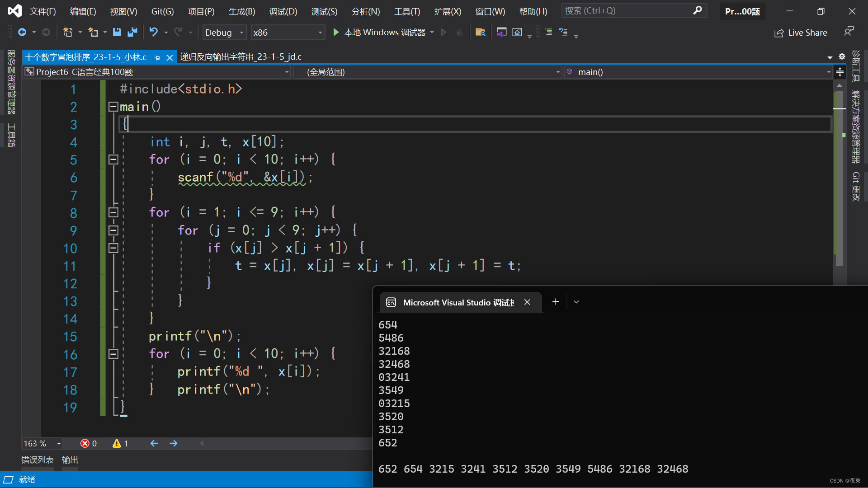Add a new terminal tab with plus button
This screenshot has width=868, height=488.
(x=556, y=302)
